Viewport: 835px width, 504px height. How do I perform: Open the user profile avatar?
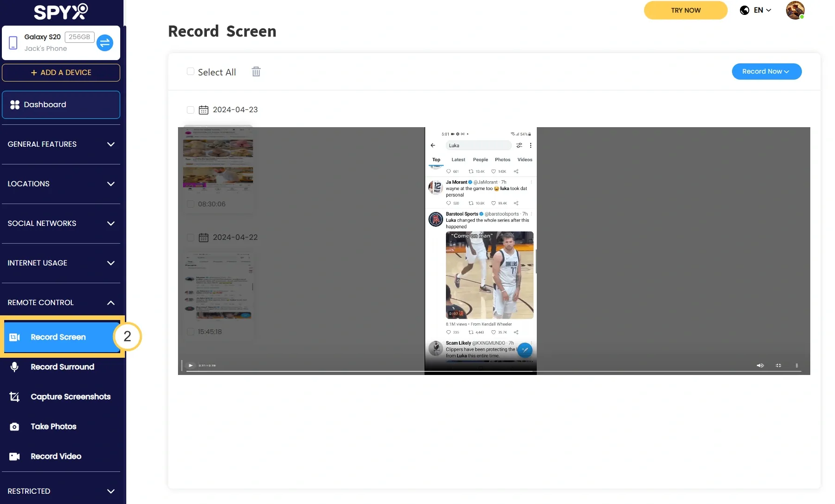[x=795, y=10]
